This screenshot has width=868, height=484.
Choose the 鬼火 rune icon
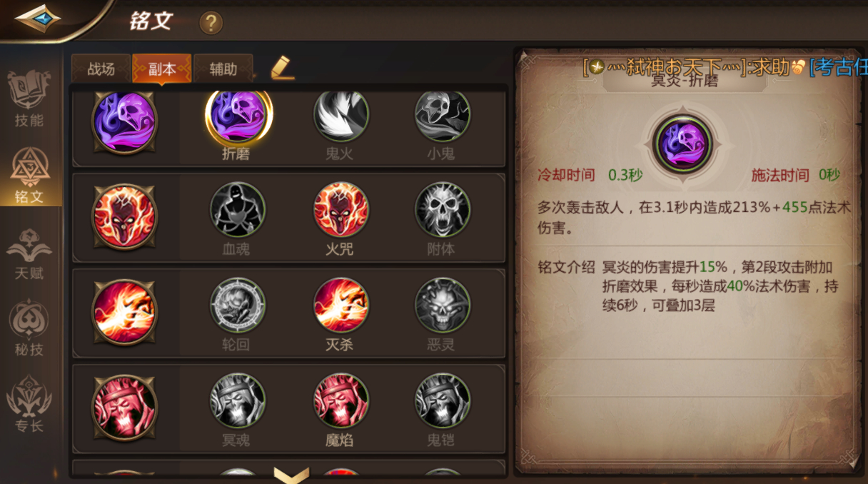point(340,114)
